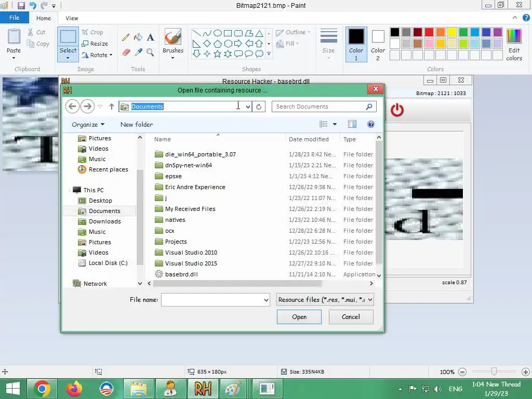Image resolution: width=532 pixels, height=399 pixels.
Task: Open the file dialog help icon
Action: (371, 124)
